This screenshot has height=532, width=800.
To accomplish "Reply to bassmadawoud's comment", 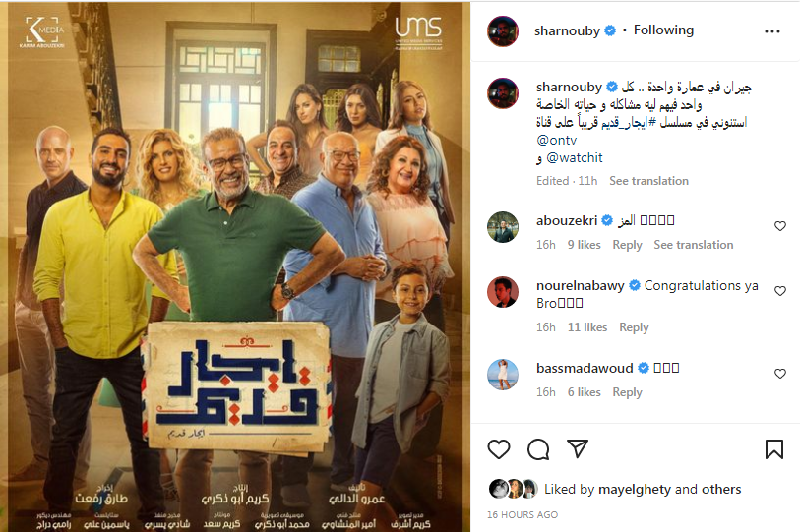I will pyautogui.click(x=627, y=392).
